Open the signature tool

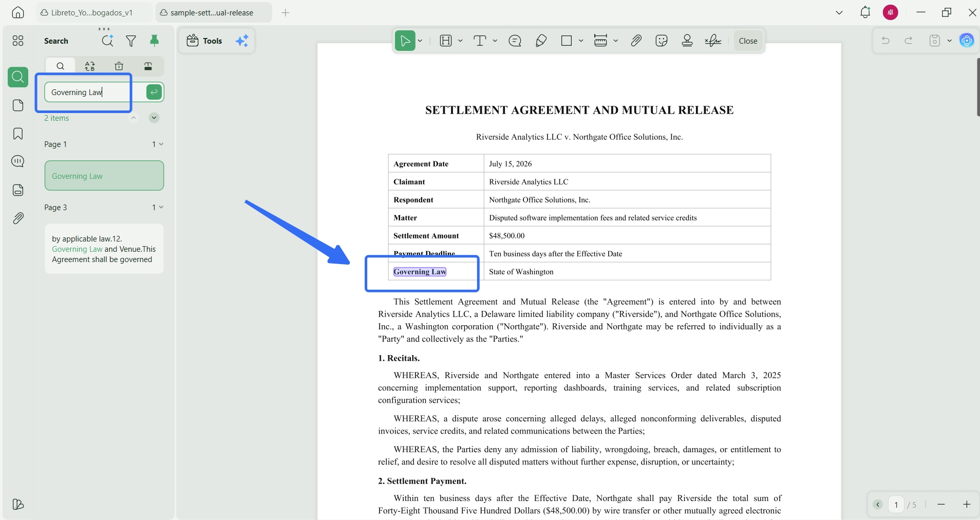pos(713,41)
